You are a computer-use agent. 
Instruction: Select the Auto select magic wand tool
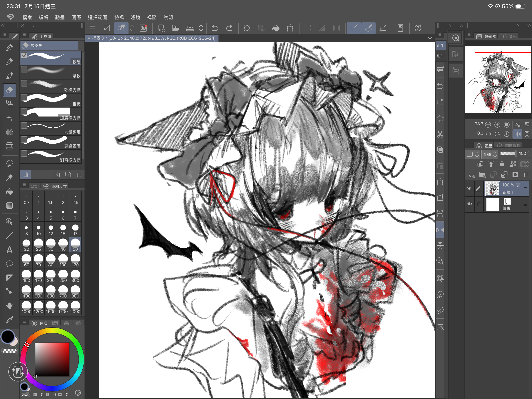coord(9,177)
